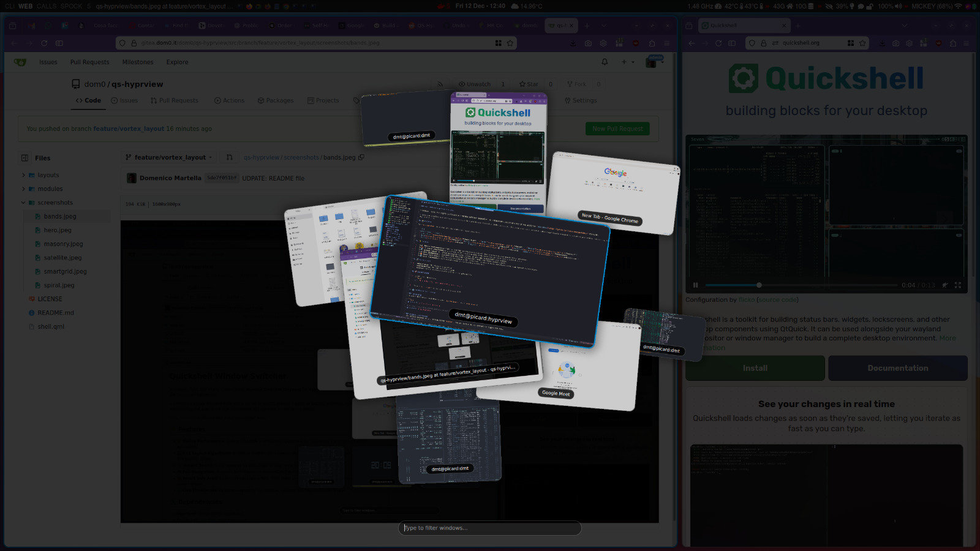
Task: Open the feature/vortex_layout link in push notice
Action: 129,129
